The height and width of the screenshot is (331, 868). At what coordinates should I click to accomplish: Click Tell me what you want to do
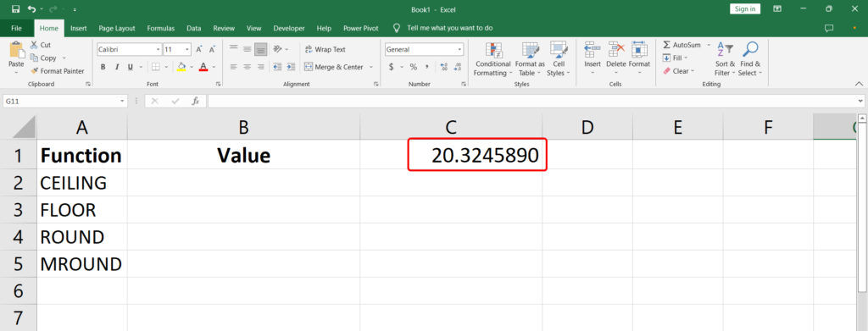449,28
